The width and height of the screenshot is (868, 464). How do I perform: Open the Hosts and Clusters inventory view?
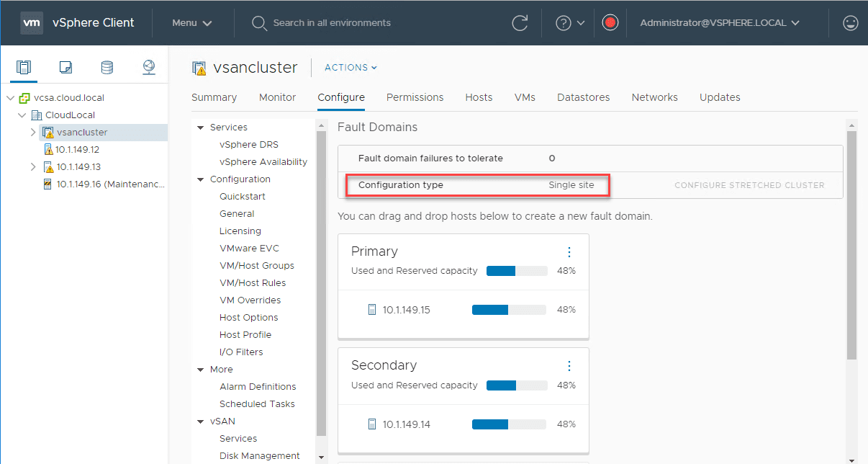coord(24,68)
